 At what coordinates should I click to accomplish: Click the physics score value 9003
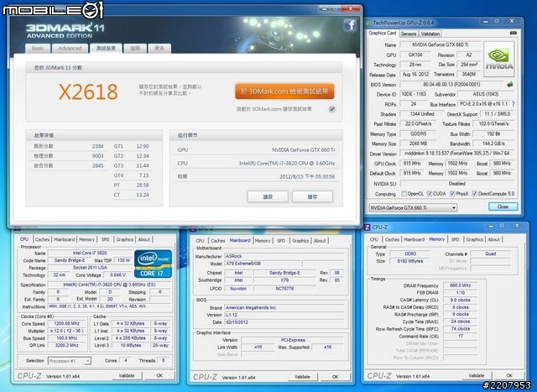[x=97, y=156]
